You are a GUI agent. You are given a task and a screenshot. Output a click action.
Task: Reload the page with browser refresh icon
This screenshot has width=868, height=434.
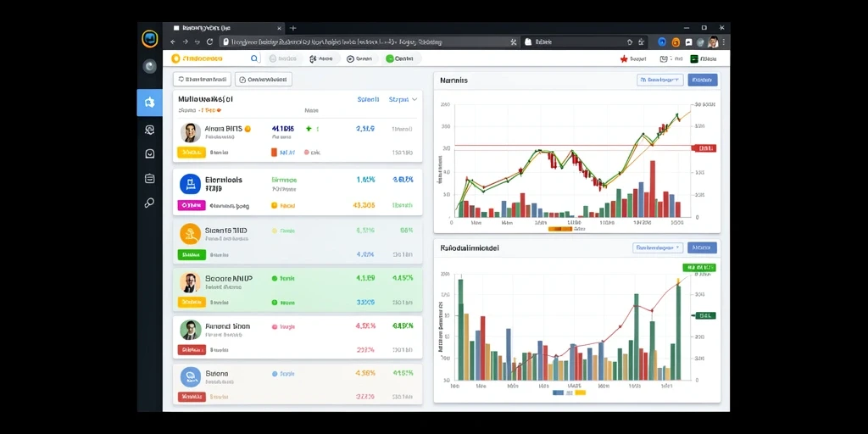pos(210,42)
